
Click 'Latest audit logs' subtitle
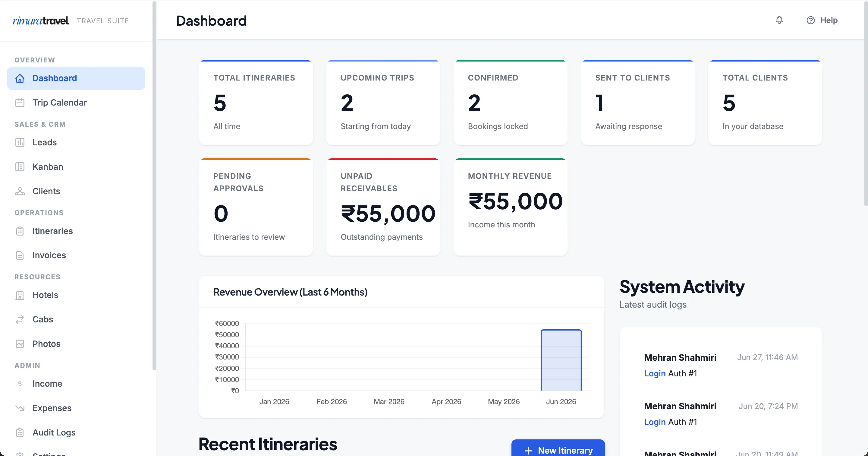(x=653, y=305)
